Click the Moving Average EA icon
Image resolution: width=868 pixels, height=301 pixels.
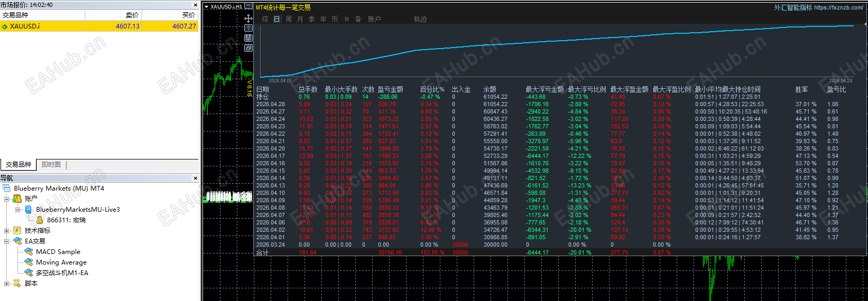[x=29, y=262]
